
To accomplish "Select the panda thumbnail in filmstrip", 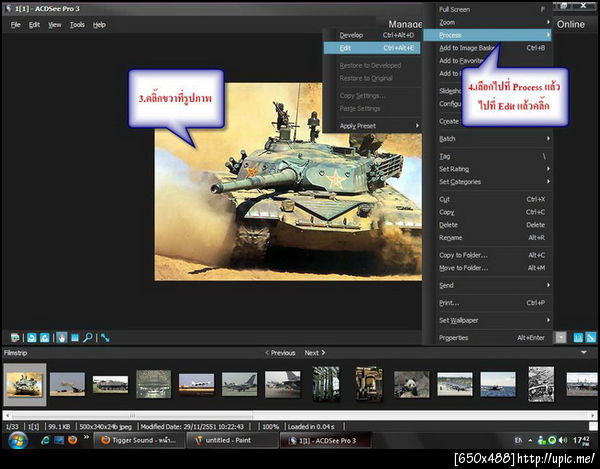I will (x=412, y=384).
